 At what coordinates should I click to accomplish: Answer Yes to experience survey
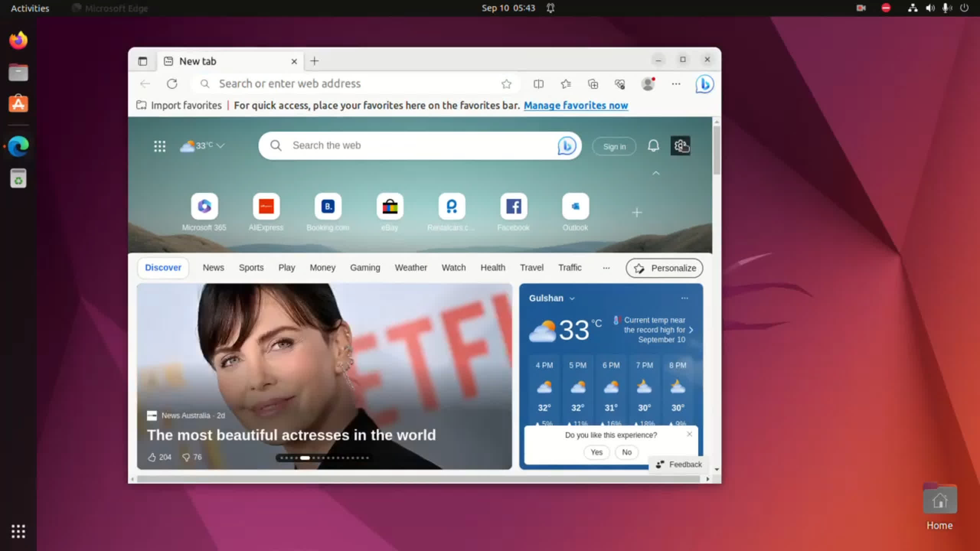[596, 452]
